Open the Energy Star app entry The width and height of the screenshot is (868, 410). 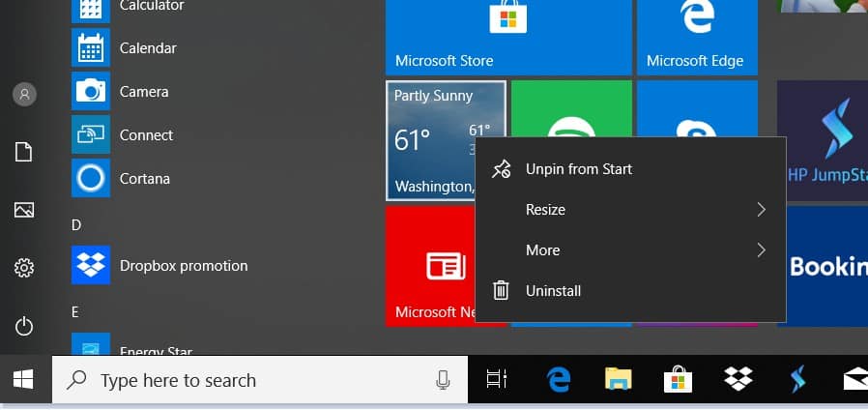point(91,344)
